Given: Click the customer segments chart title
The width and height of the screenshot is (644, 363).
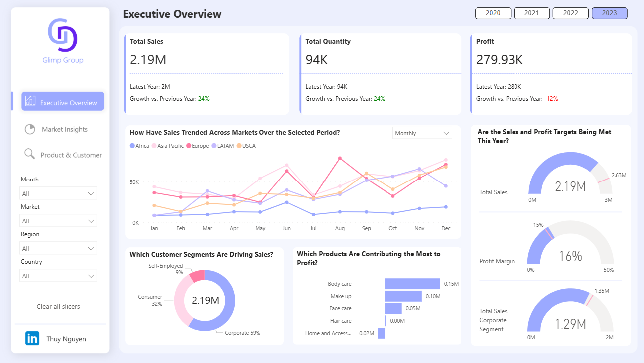Looking at the screenshot, I should (x=201, y=254).
